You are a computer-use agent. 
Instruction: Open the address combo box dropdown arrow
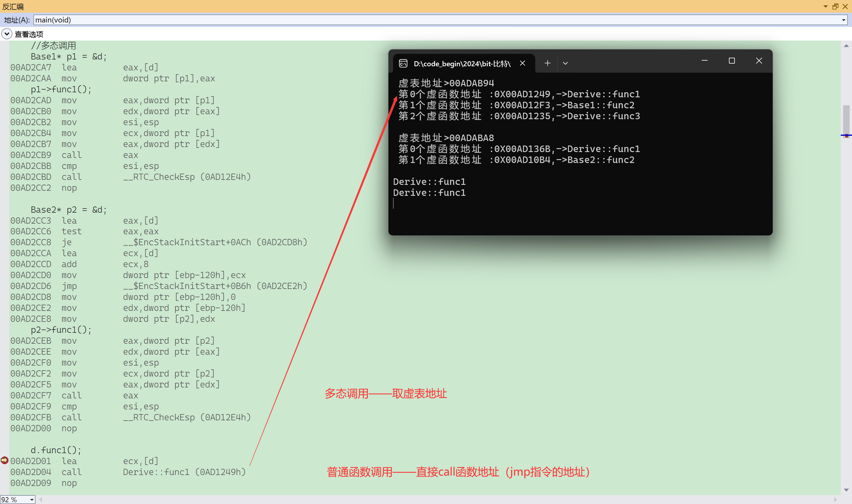click(x=843, y=20)
